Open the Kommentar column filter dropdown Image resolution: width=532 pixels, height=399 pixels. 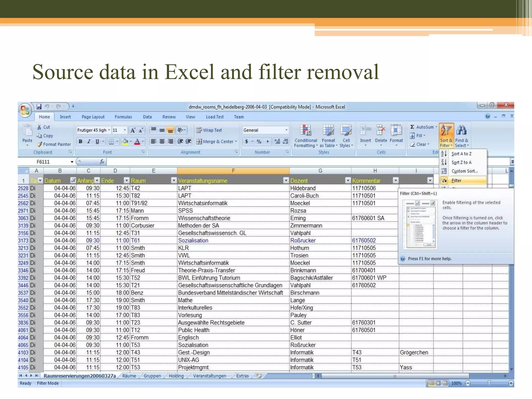coord(396,180)
